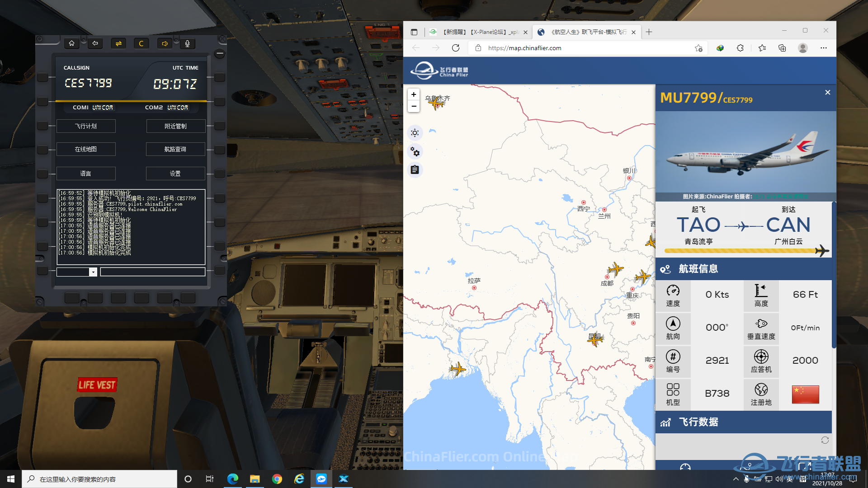Toggle map brightness sun icon

(x=415, y=133)
